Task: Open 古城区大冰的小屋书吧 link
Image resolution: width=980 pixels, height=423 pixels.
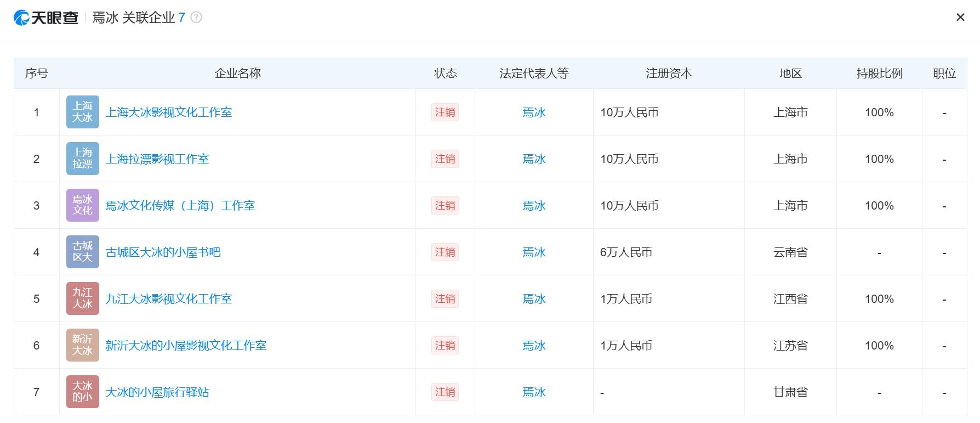Action: (163, 252)
